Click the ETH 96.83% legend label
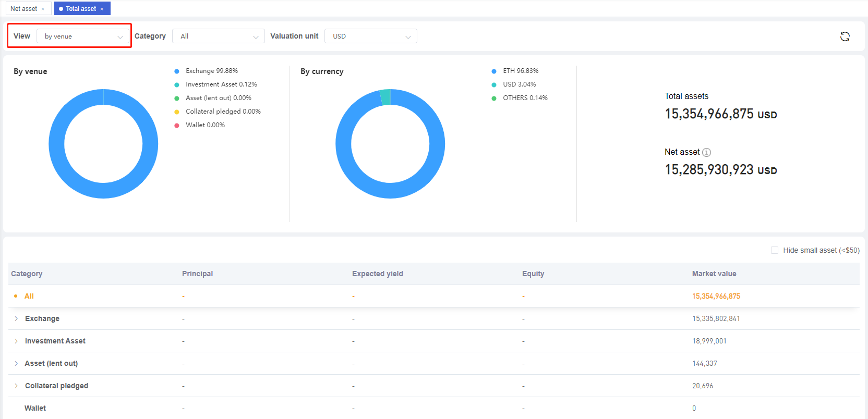Image resolution: width=868 pixels, height=419 pixels. click(521, 71)
